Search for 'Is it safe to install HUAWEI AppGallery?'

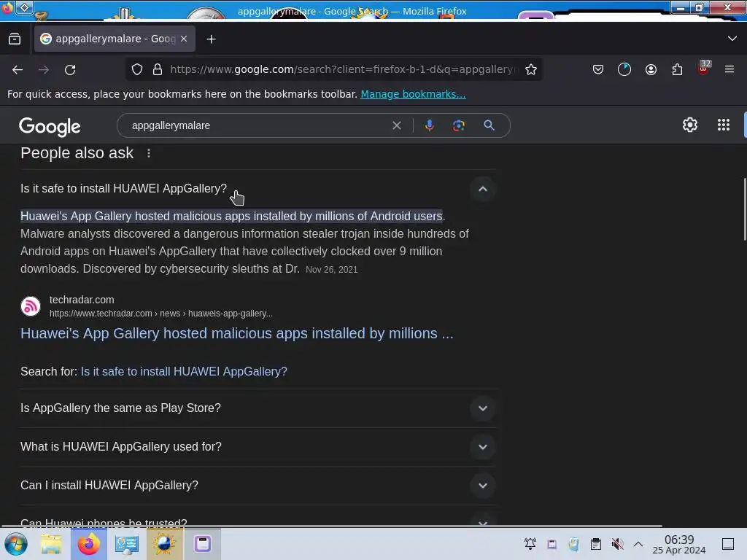184,371
